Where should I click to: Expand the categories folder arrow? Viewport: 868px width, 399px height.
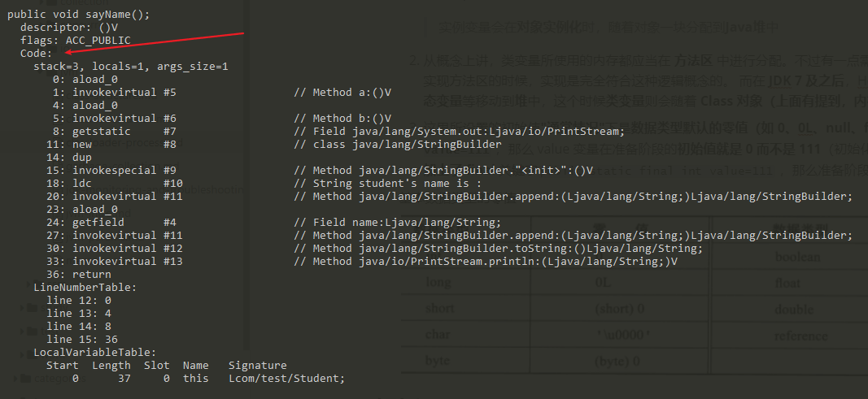[15, 379]
